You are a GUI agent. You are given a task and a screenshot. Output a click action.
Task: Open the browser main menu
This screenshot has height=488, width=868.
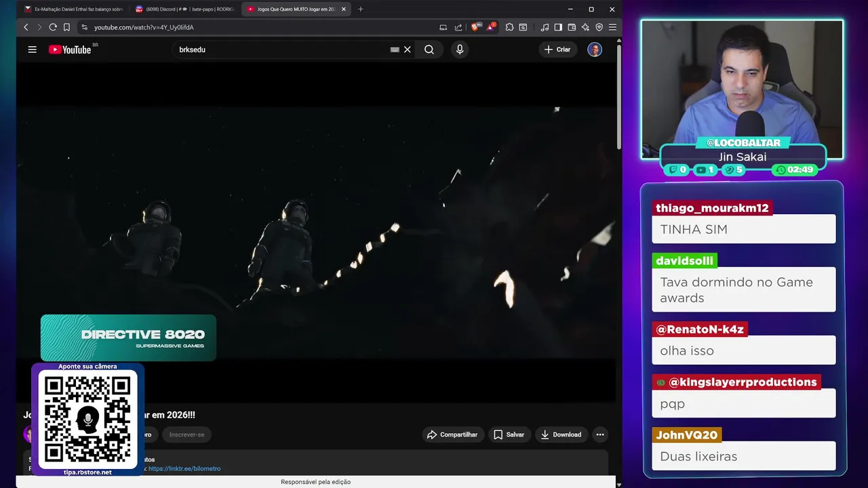[x=612, y=27]
